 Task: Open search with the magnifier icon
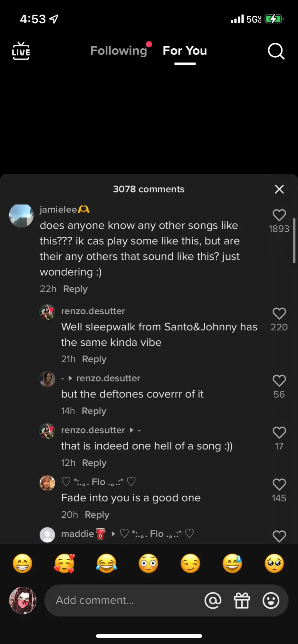tap(276, 51)
